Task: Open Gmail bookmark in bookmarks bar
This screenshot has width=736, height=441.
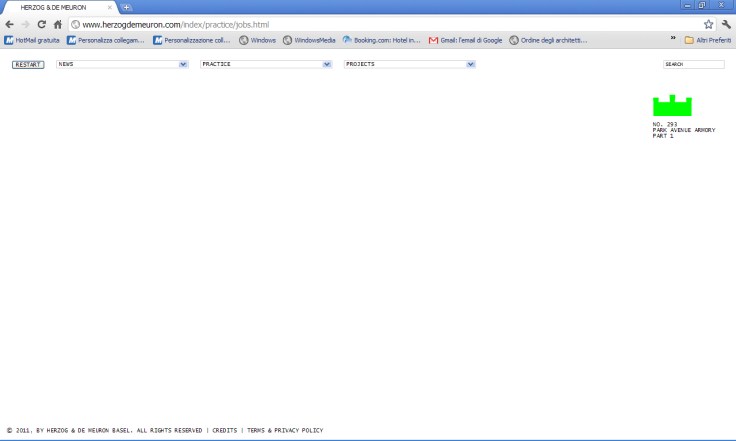Action: pyautogui.click(x=465, y=40)
